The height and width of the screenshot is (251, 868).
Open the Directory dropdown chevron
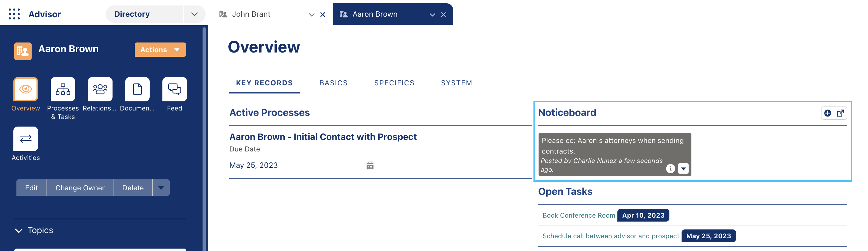click(194, 14)
